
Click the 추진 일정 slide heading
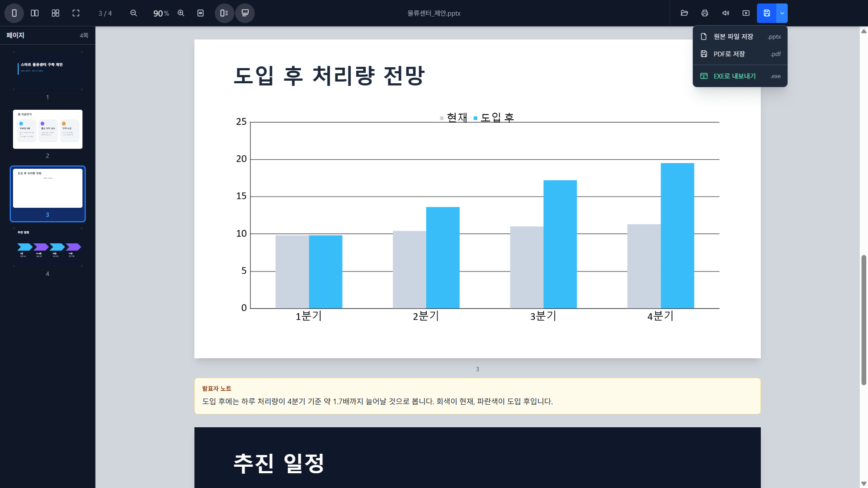(279, 463)
